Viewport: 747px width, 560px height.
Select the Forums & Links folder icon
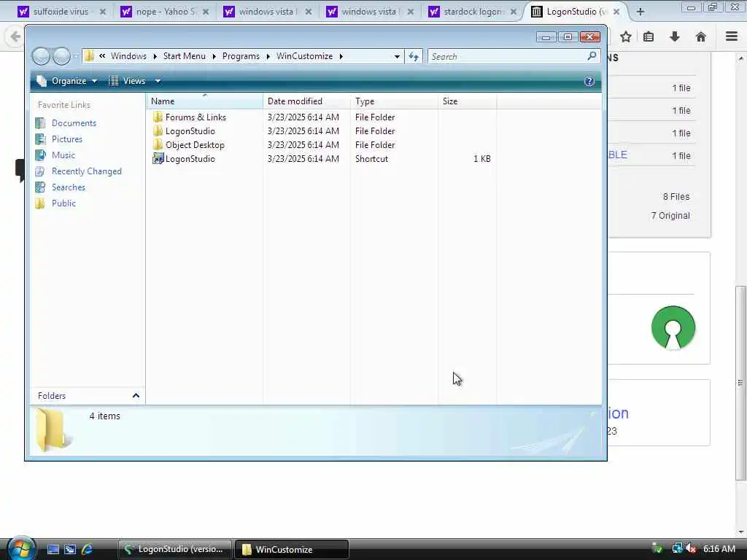coord(158,117)
